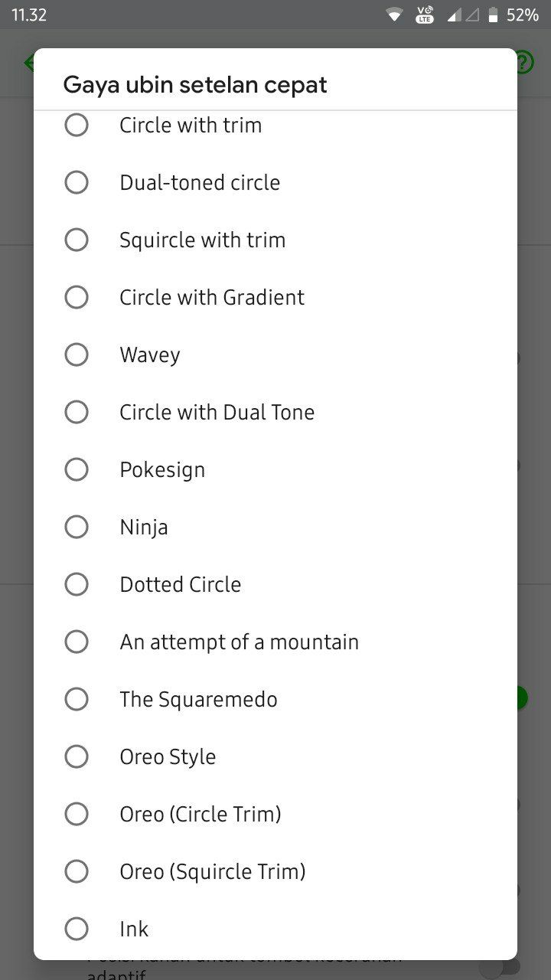This screenshot has width=551, height=980.
Task: Tap the Wi-Fi status bar icon
Action: [x=395, y=15]
